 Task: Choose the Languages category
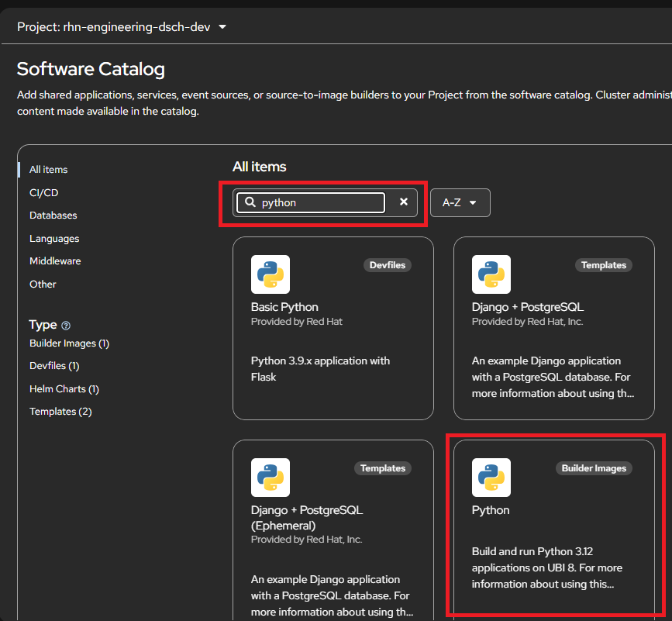click(x=54, y=239)
